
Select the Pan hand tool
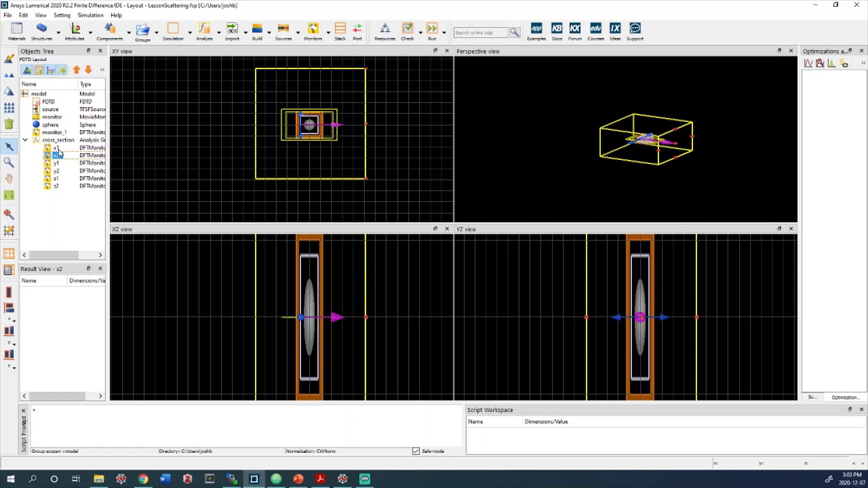9,179
